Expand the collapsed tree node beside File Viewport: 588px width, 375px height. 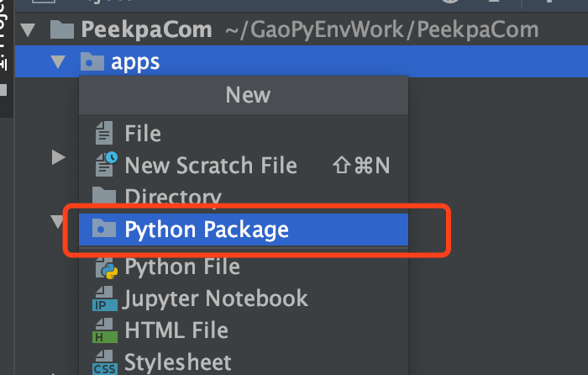pos(58,157)
